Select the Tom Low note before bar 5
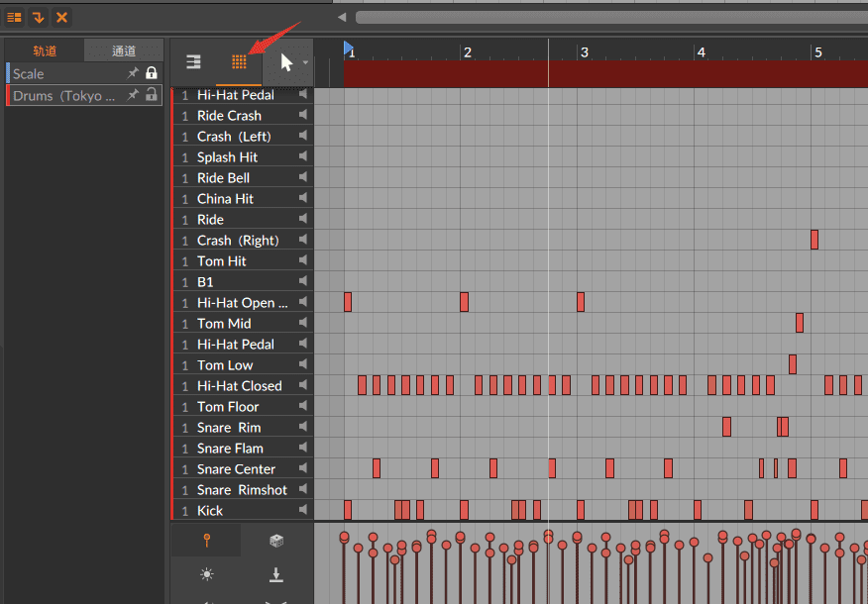Screen dimensions: 868x604 [793, 364]
